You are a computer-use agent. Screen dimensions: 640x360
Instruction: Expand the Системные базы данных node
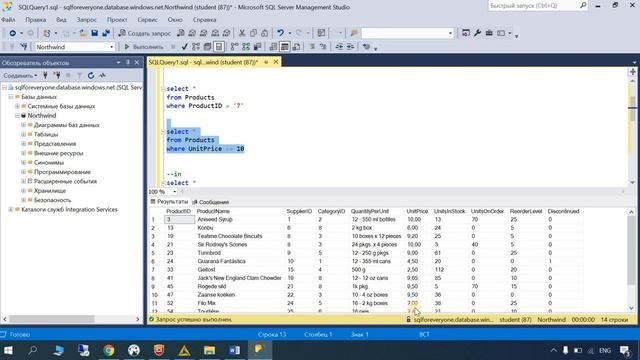click(17, 106)
